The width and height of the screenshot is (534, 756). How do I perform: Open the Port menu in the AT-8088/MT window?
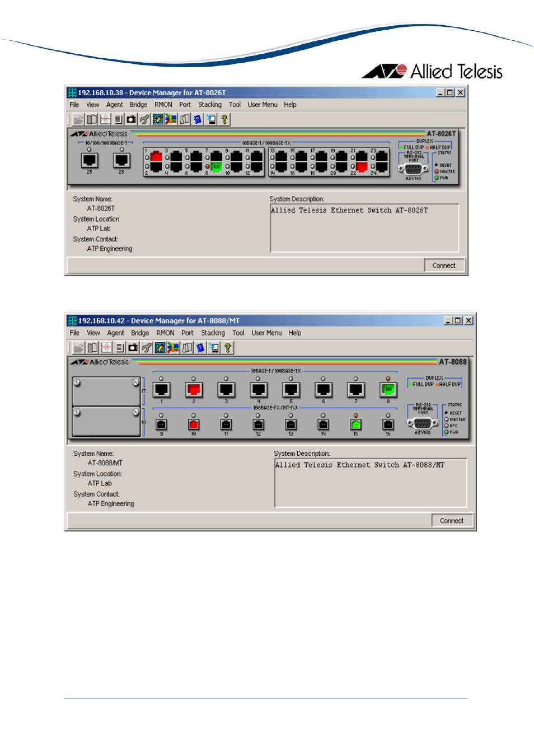pos(188,333)
